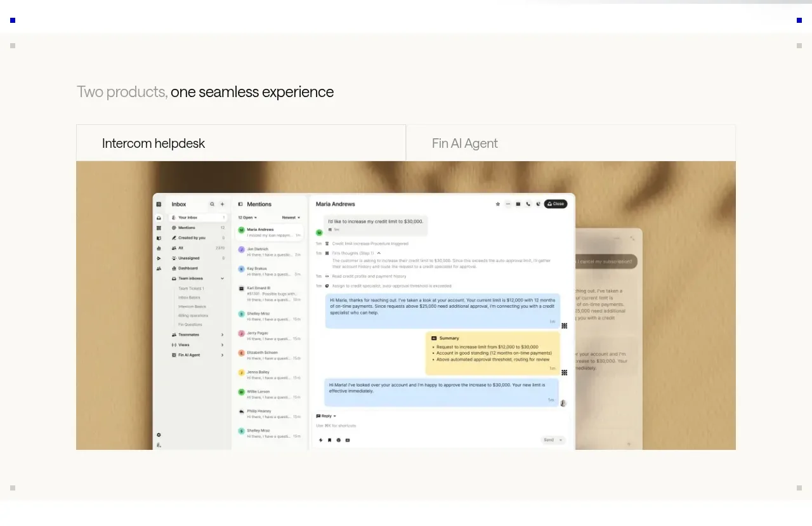Open the Jenna Bailey conversation

click(x=270, y=375)
